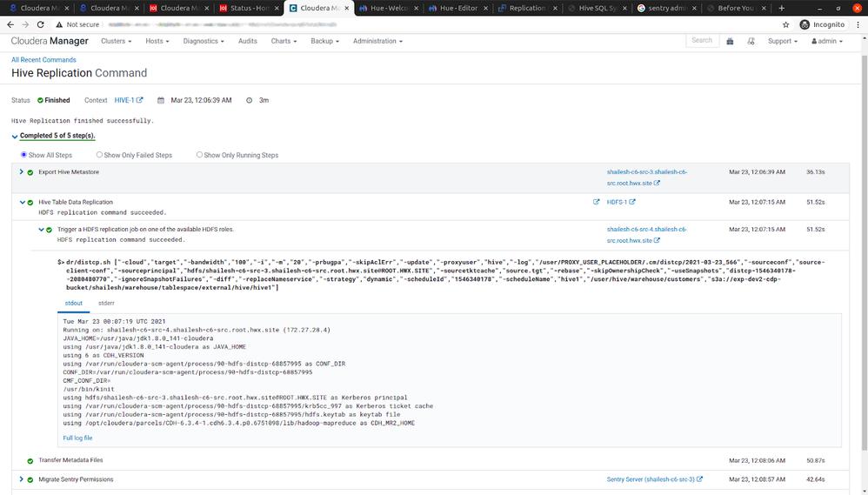Open the Support dropdown menu

[x=783, y=41]
